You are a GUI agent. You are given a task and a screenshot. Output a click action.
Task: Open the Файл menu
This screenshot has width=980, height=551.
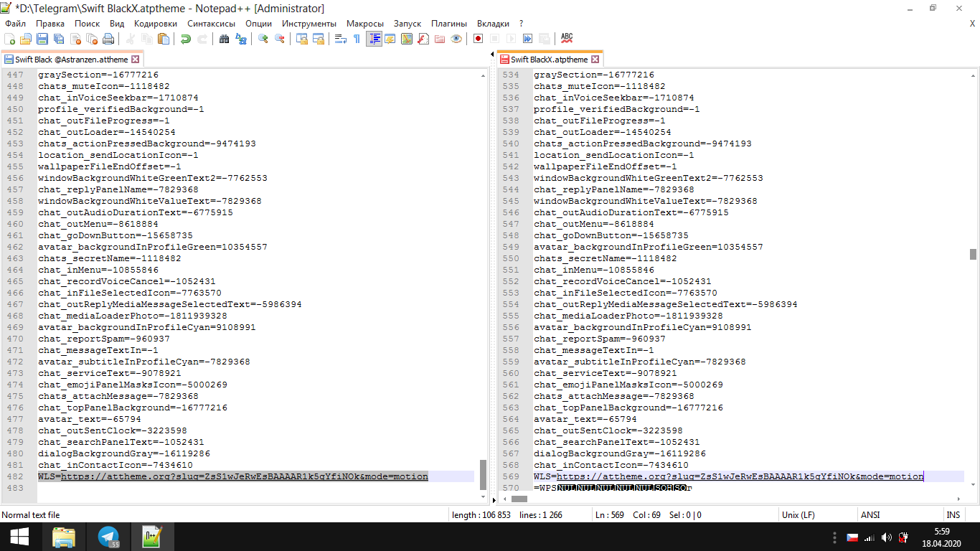point(15,24)
